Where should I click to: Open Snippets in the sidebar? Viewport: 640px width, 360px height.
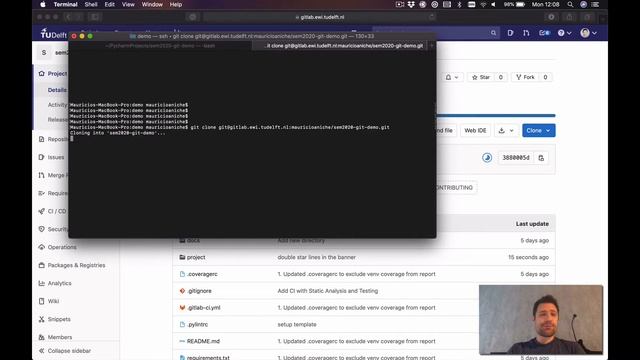pyautogui.click(x=59, y=319)
